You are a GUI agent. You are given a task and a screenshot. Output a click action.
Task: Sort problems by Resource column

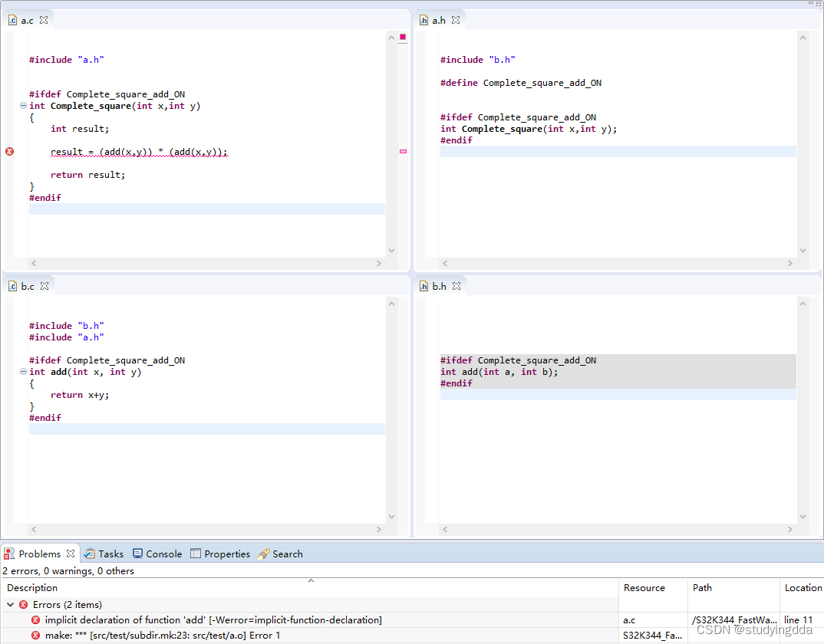(x=653, y=588)
